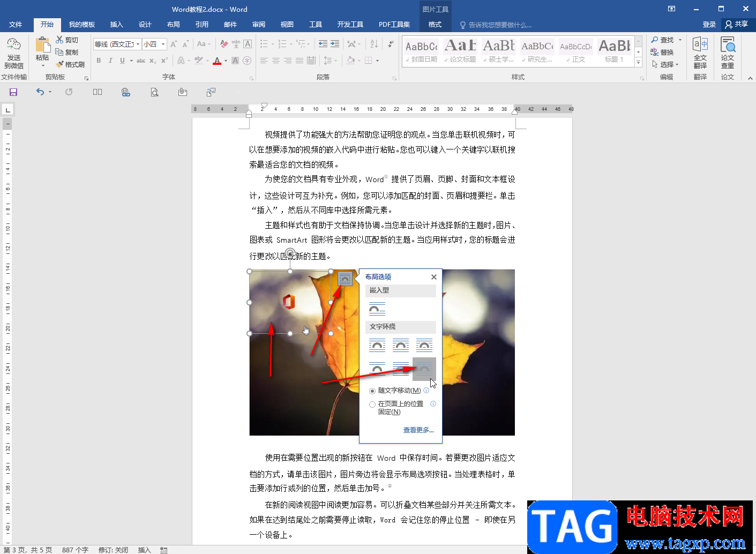
Task: Click the Office logo picture in document
Action: tap(289, 302)
